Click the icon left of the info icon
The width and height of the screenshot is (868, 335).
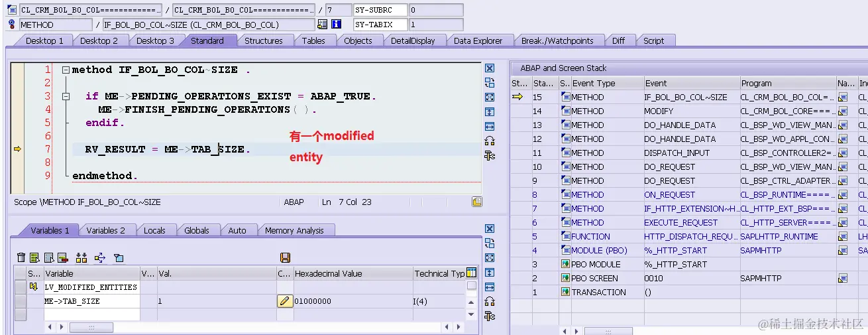323,25
